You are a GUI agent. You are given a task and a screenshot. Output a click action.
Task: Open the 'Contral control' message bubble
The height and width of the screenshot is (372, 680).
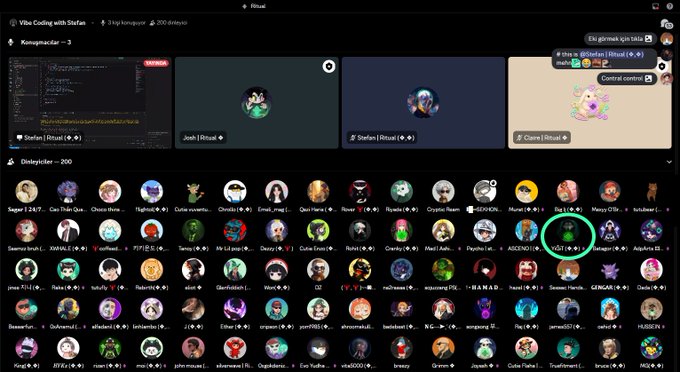pyautogui.click(x=627, y=78)
